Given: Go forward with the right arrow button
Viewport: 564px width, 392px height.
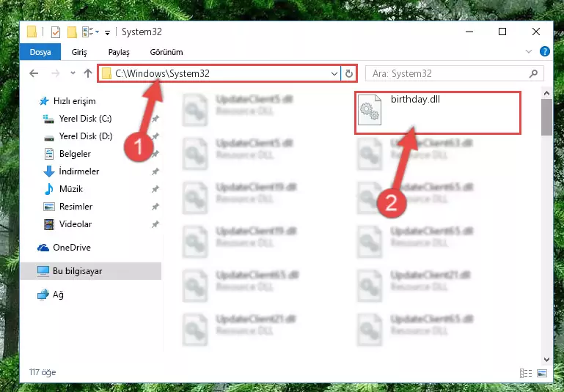Looking at the screenshot, I should pyautogui.click(x=56, y=73).
